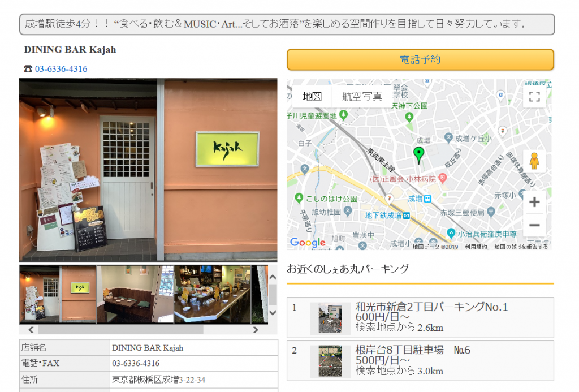Image resolution: width=579 pixels, height=392 pixels.
Task: Click 赤塚三郵便局 post office marker
Action: pos(491,212)
